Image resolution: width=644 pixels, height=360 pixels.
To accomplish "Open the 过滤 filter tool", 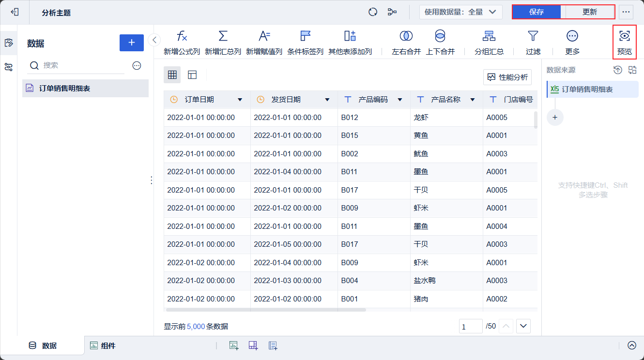I will 533,43.
